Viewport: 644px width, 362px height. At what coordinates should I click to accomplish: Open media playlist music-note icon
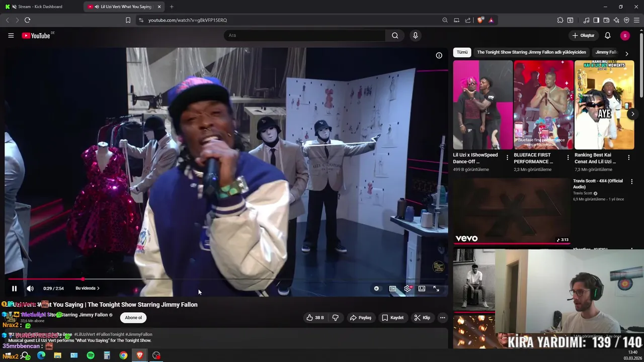pyautogui.click(x=586, y=20)
